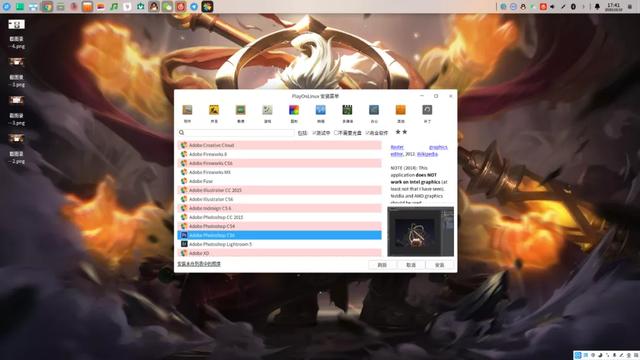Select Adobe Fireworks 8 in the list
This screenshot has width=640, height=360.
[280, 154]
